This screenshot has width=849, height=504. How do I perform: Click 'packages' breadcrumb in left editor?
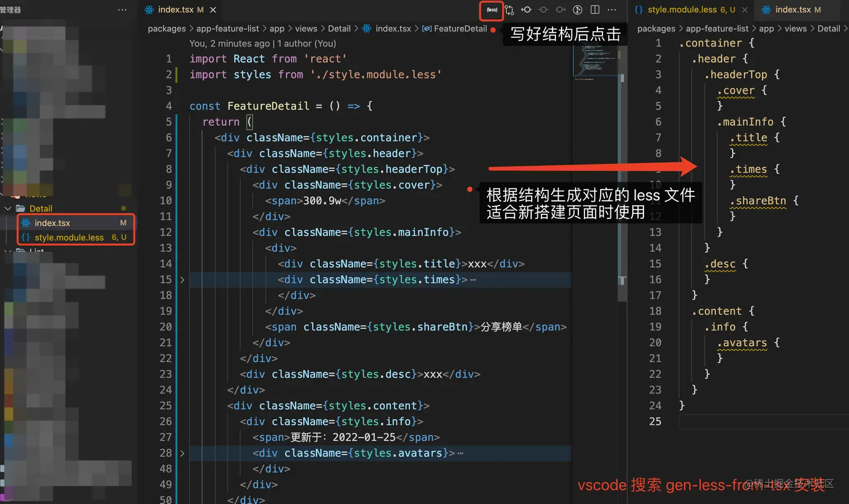[167, 29]
